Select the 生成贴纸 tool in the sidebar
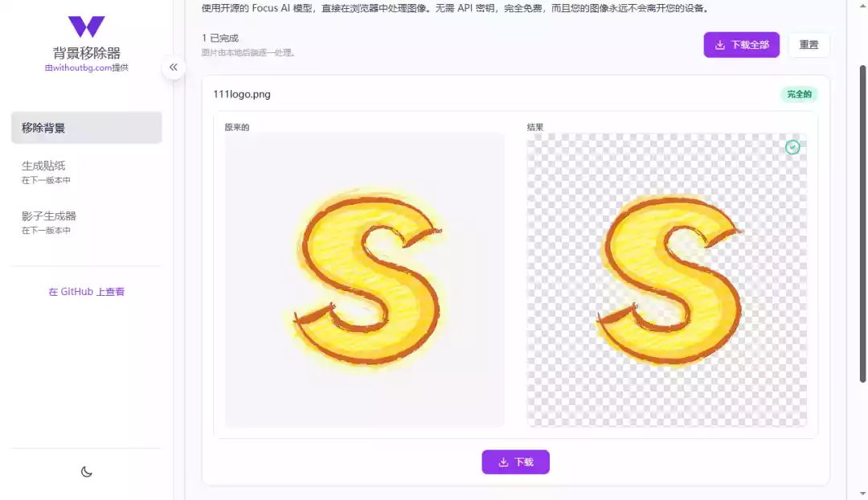 [x=86, y=171]
